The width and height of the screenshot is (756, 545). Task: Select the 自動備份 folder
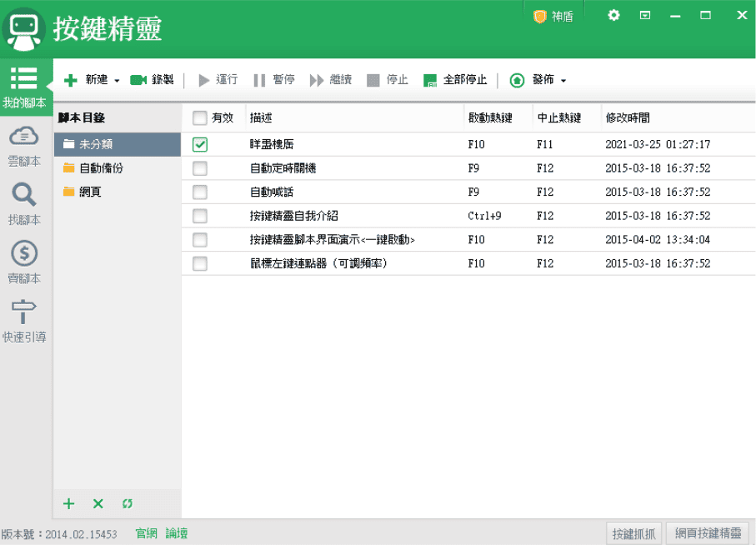pos(101,168)
